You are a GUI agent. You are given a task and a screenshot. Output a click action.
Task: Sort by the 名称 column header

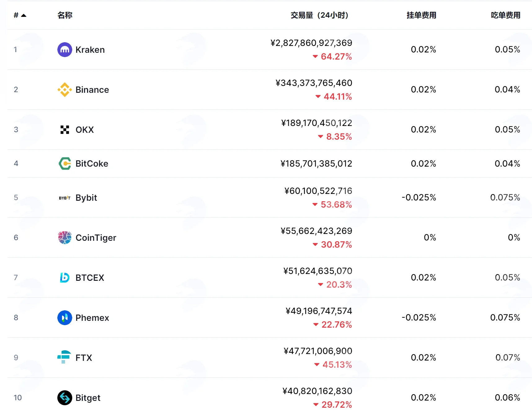[x=65, y=15]
